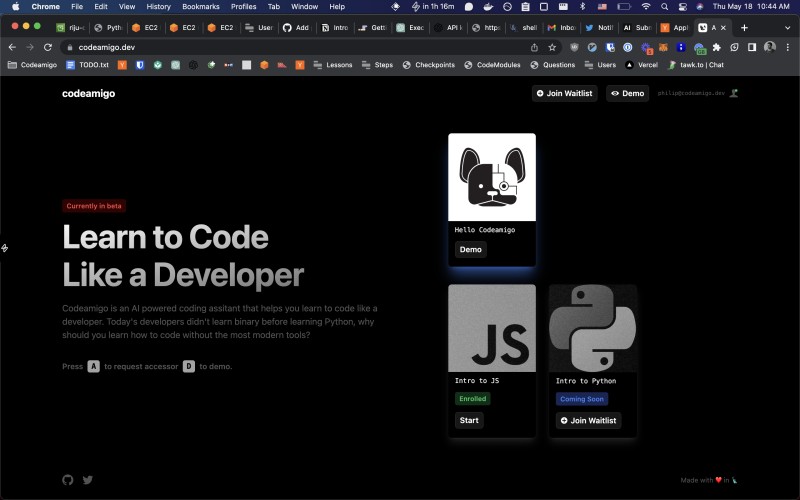Screen dimensions: 800x500
Task: Open the Questions bookmark
Action: pyautogui.click(x=553, y=65)
